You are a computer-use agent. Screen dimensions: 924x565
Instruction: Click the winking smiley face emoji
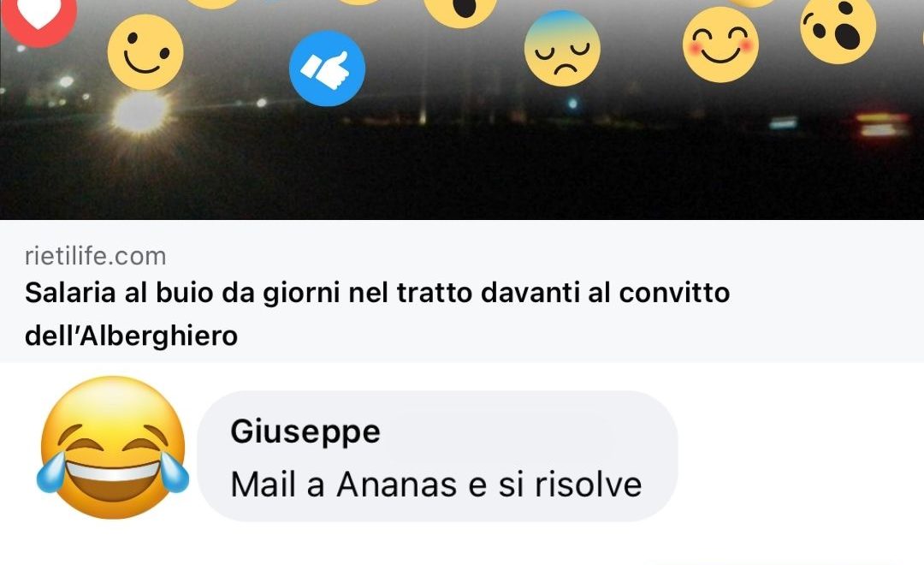tap(145, 52)
